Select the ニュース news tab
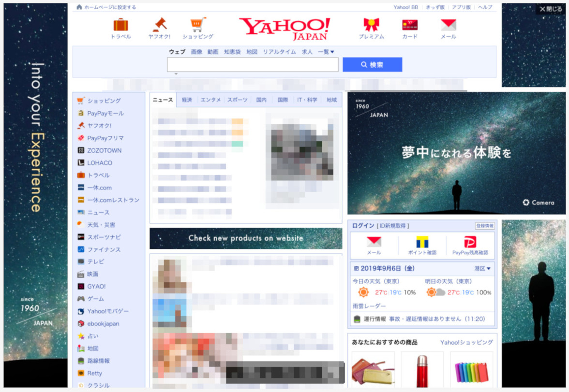The width and height of the screenshot is (569, 392). [x=163, y=100]
